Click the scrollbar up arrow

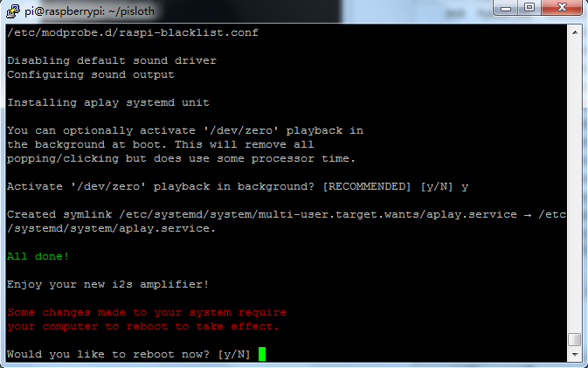575,32
